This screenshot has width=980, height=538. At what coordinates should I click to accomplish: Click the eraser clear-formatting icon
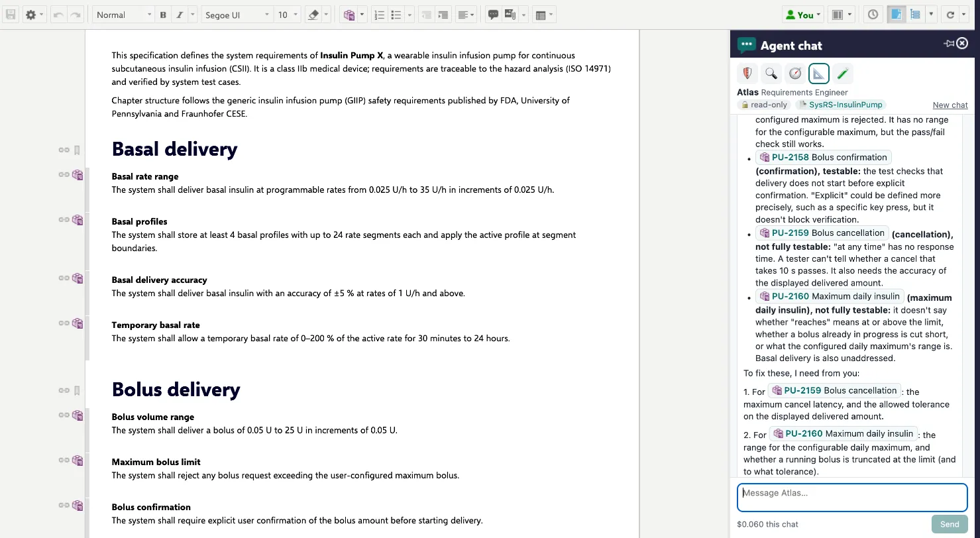(x=314, y=15)
